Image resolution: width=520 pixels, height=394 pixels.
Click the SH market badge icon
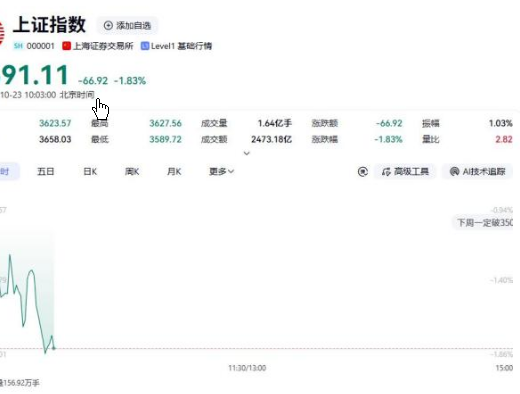18,46
